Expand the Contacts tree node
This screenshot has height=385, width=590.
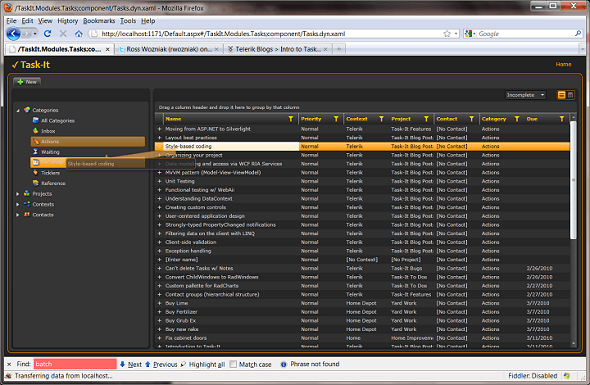[18, 215]
